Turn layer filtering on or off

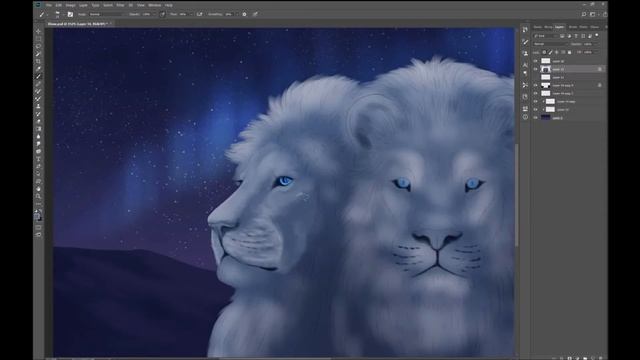coord(597,35)
